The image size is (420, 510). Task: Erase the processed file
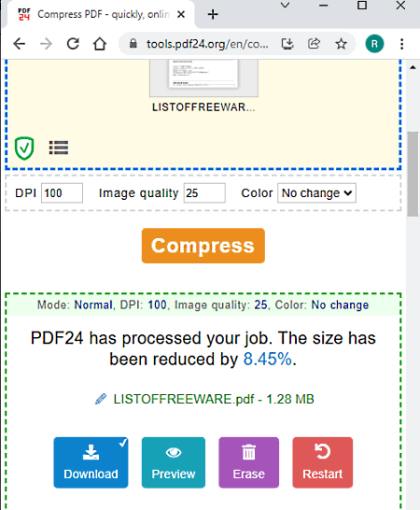(x=248, y=462)
